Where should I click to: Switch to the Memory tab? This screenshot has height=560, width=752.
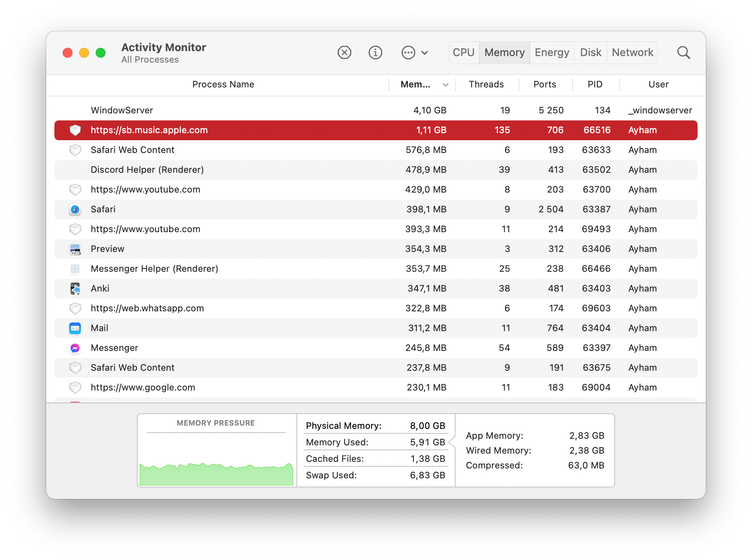(505, 52)
